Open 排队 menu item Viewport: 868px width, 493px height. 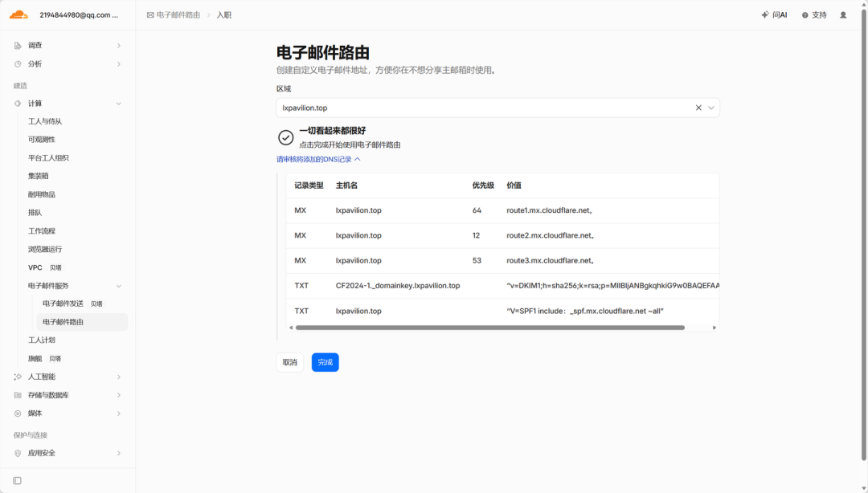[x=35, y=213]
